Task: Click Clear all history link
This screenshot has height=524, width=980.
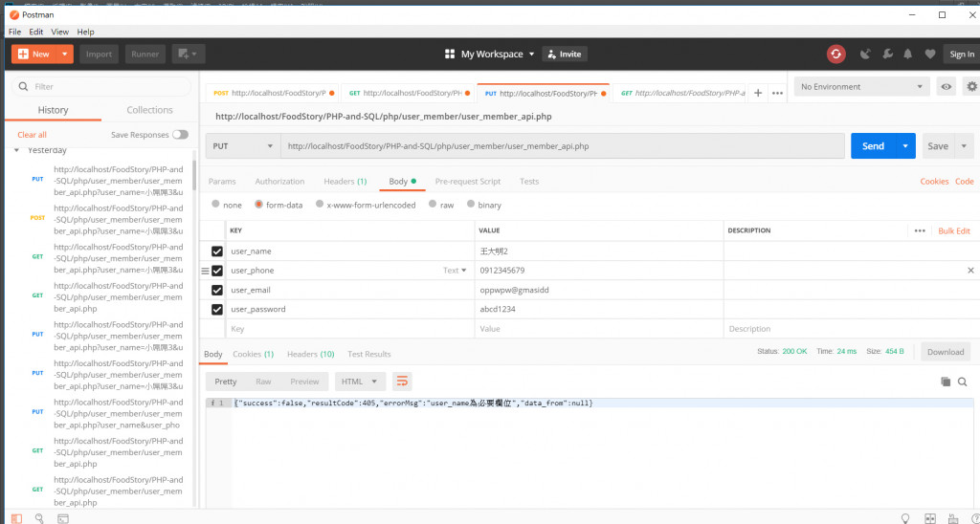Action: pyautogui.click(x=32, y=135)
